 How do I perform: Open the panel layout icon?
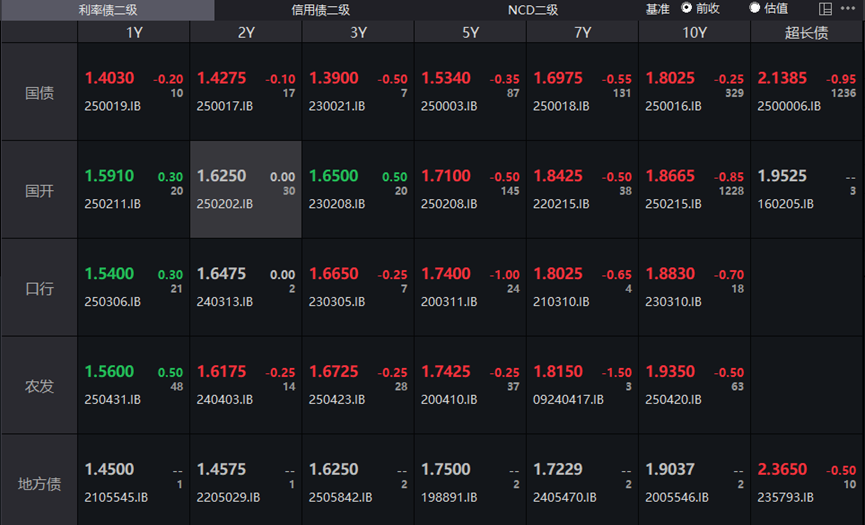[825, 9]
